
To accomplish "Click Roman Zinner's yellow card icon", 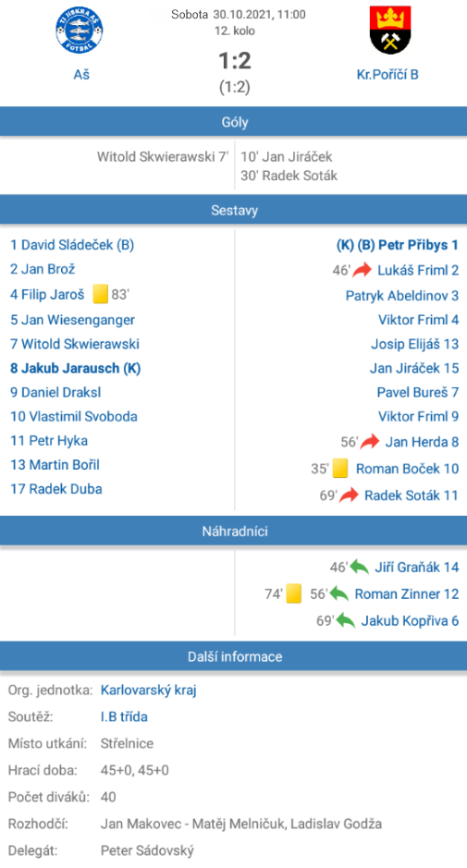I will (294, 594).
